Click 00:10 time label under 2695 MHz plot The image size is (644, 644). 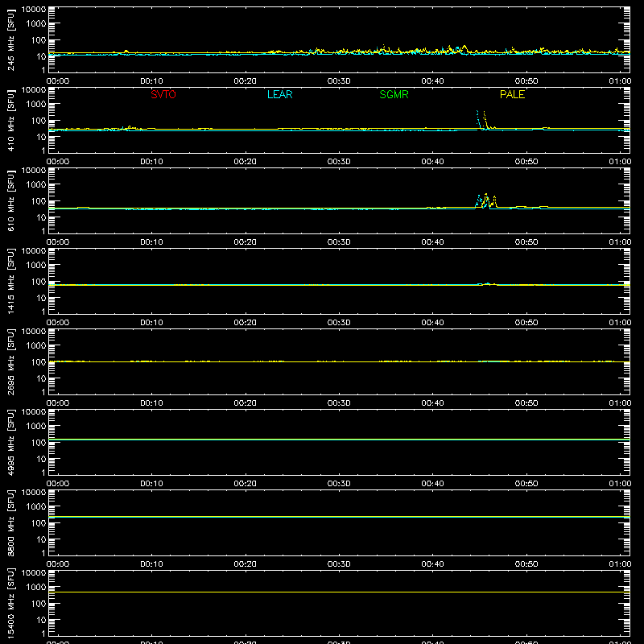coord(151,403)
